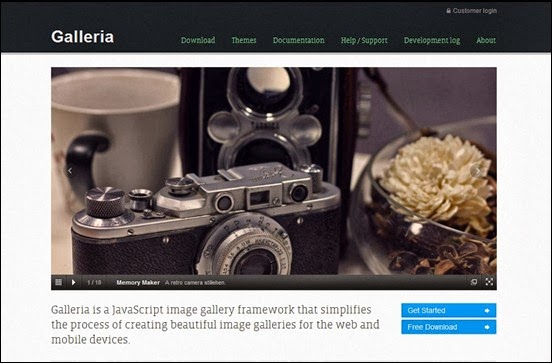Viewport: 552px width, 363px height.
Task: Click the '1 / 18' image counter
Action: click(94, 282)
